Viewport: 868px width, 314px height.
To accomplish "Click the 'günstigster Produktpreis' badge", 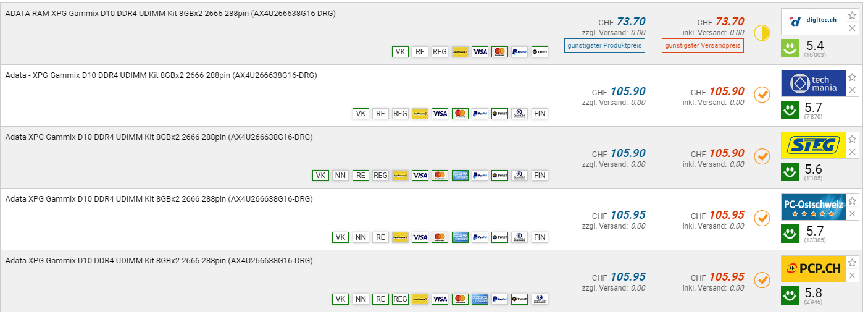I will tap(604, 45).
